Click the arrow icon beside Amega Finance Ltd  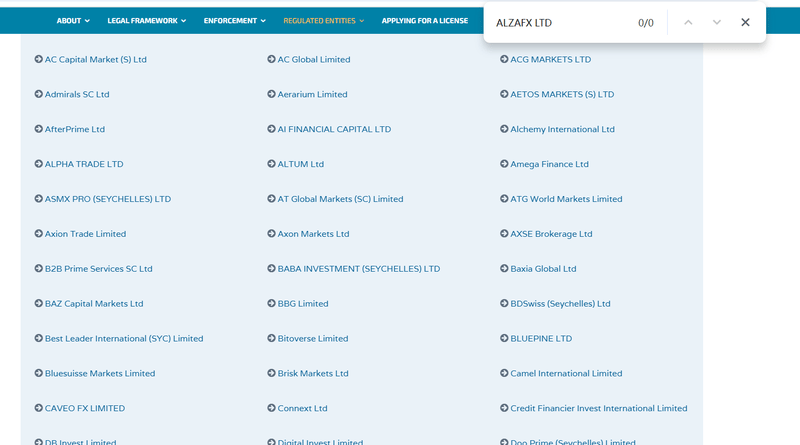(x=504, y=164)
